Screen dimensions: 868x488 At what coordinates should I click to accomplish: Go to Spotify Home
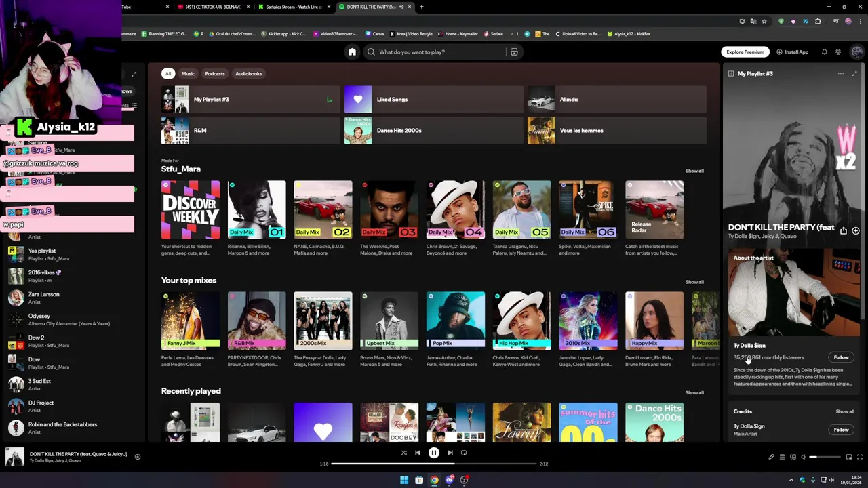point(352,52)
